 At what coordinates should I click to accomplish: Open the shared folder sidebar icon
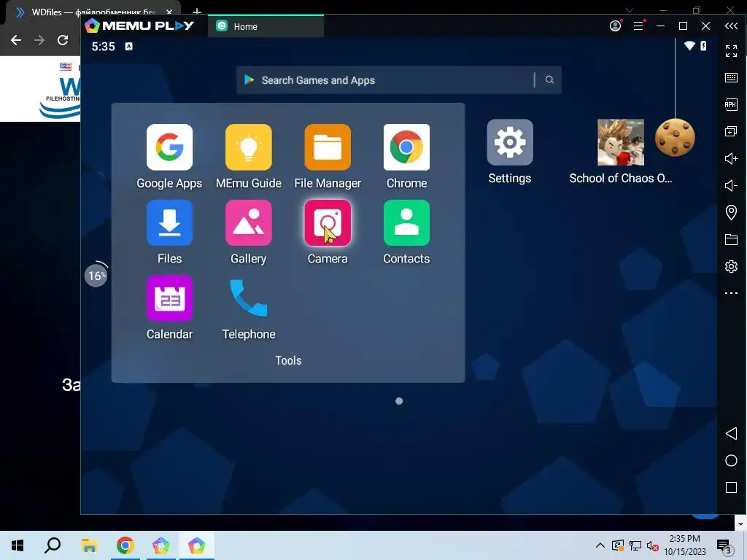click(731, 239)
